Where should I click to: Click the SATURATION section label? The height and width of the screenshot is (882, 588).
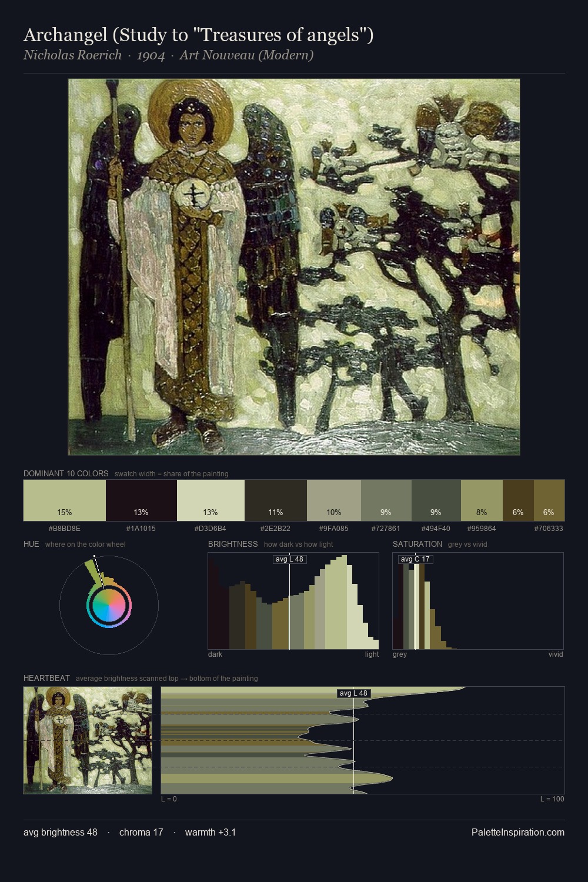pos(417,544)
